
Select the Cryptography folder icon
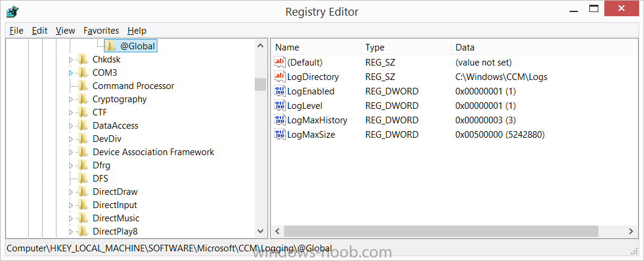click(83, 99)
